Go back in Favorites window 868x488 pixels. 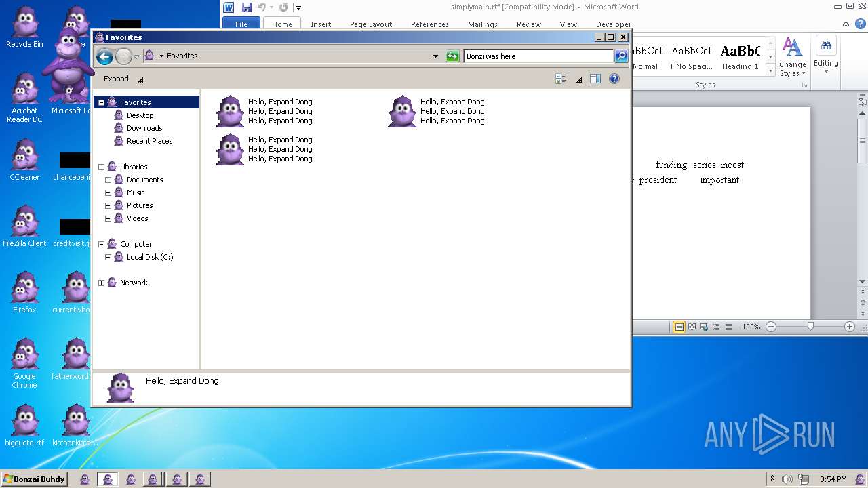(104, 56)
